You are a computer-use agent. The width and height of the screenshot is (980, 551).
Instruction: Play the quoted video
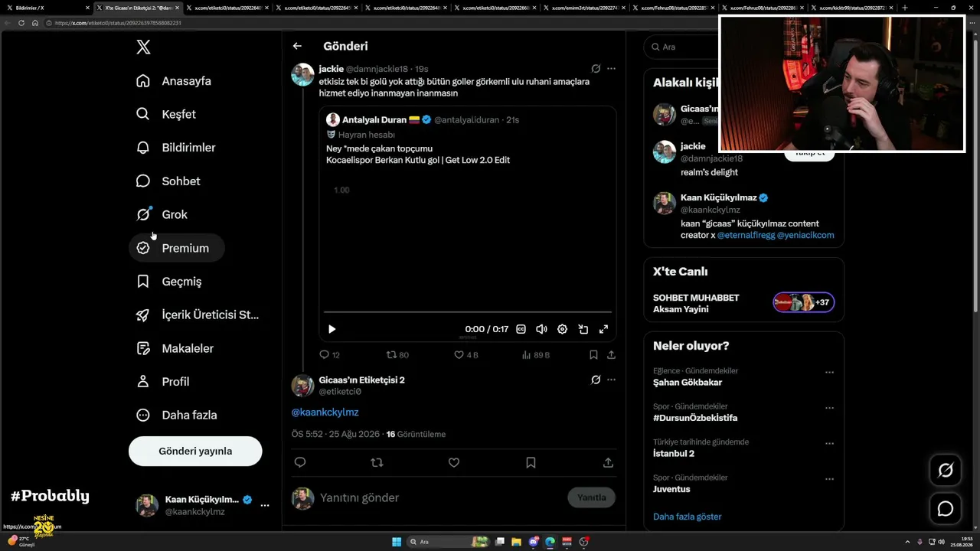[332, 329]
